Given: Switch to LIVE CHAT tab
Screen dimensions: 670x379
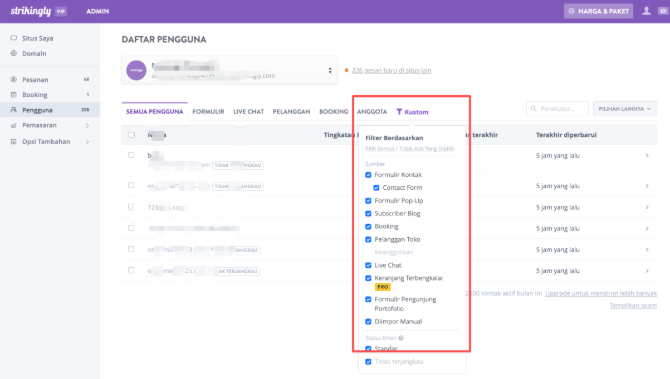Looking at the screenshot, I should pos(248,112).
